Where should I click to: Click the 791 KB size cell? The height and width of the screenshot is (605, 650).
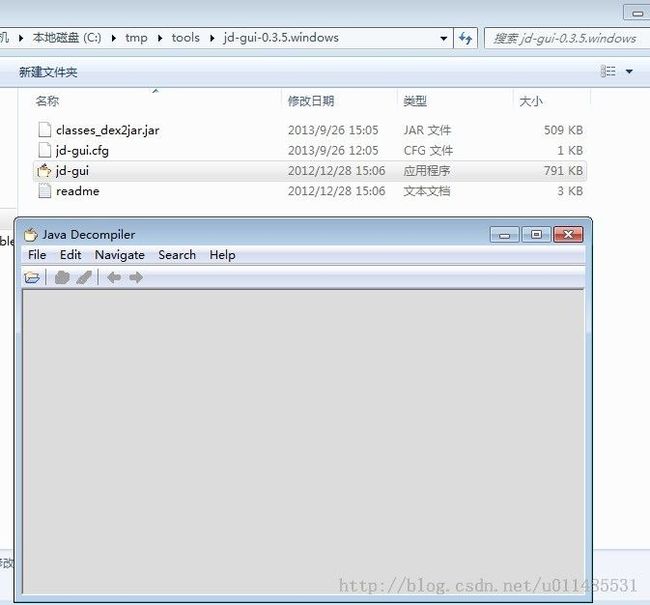click(563, 171)
